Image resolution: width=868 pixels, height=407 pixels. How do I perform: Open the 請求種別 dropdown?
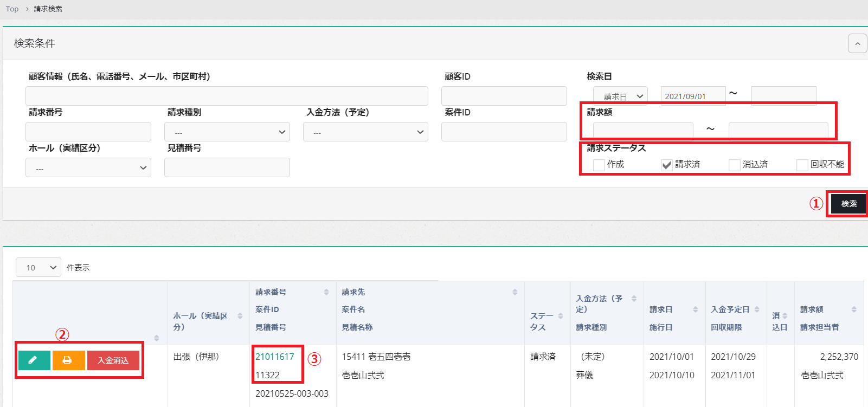click(227, 132)
